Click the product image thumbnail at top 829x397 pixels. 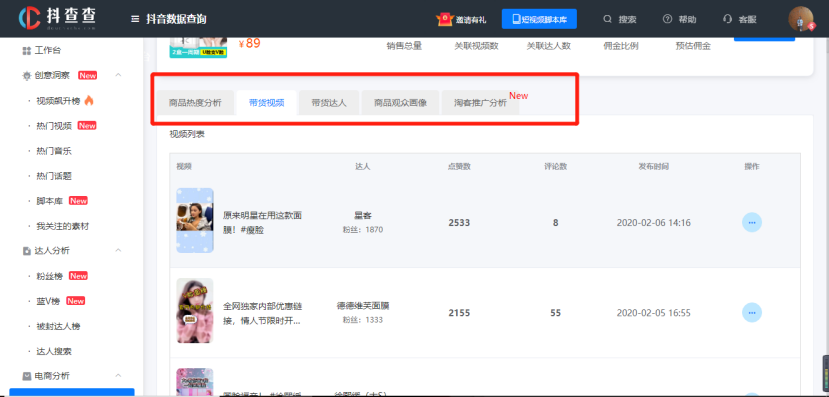tap(198, 47)
